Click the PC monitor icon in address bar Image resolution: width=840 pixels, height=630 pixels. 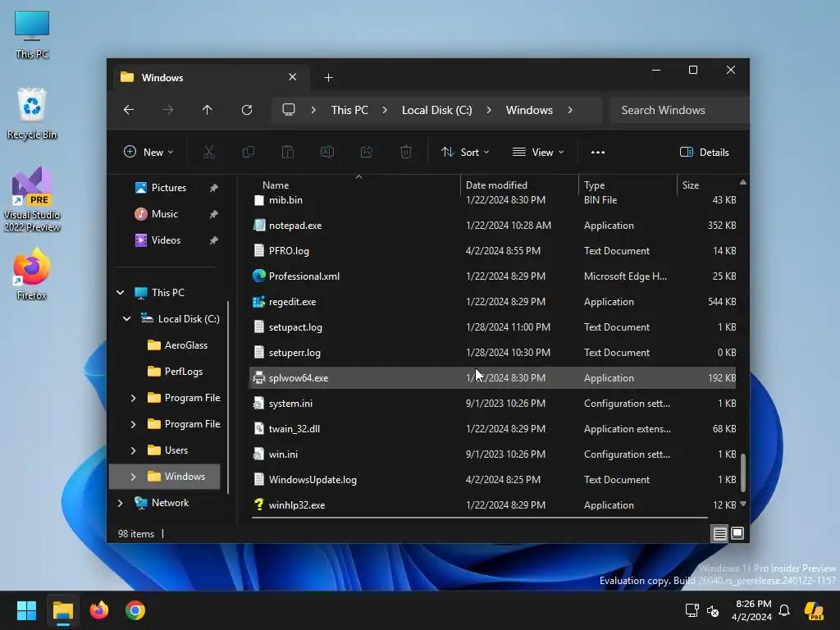pos(289,109)
